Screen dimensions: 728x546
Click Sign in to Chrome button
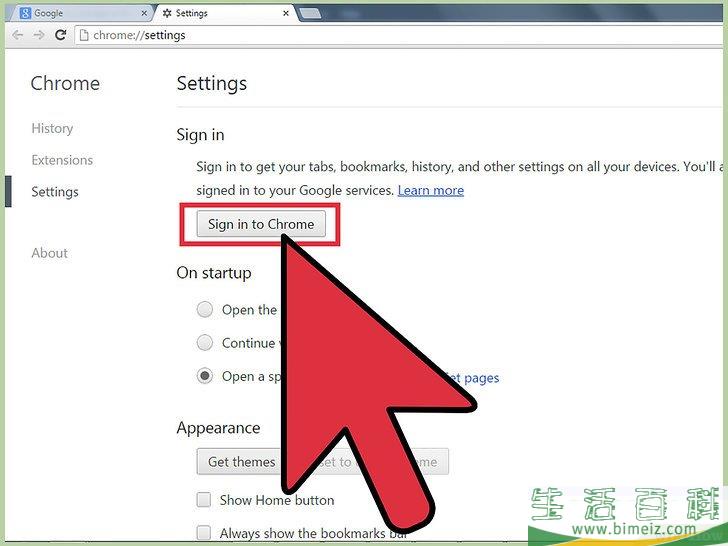[x=261, y=224]
